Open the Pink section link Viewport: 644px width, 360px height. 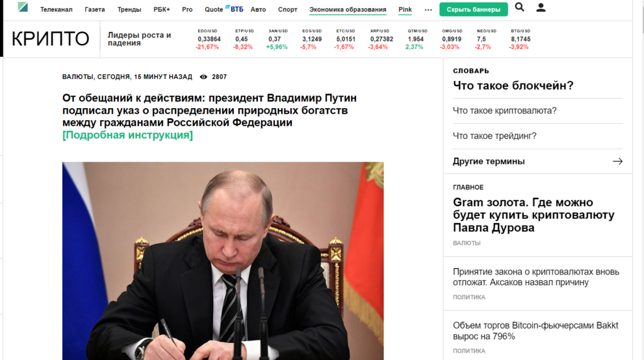point(405,9)
